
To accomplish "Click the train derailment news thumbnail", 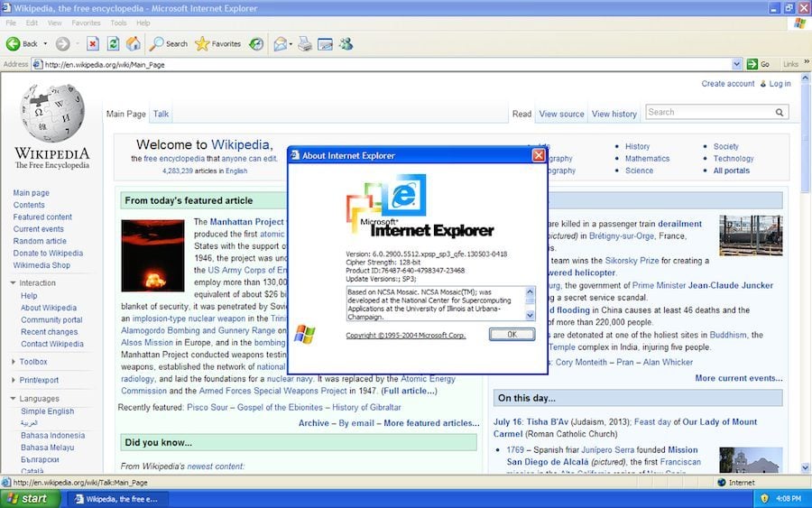I will point(751,236).
